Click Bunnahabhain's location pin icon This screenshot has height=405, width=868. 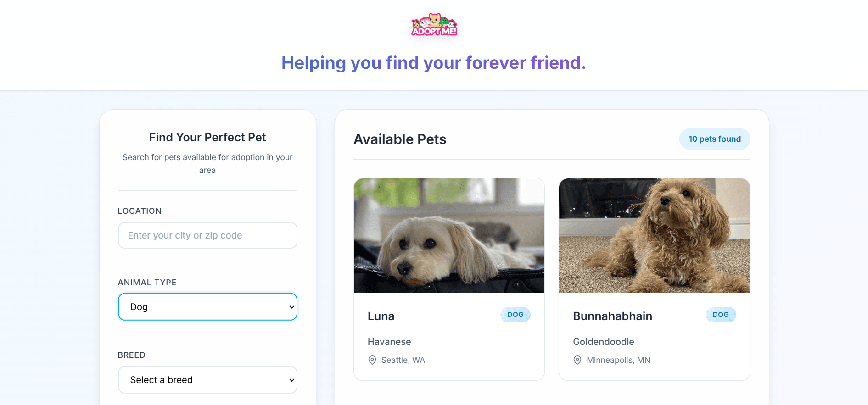(577, 360)
